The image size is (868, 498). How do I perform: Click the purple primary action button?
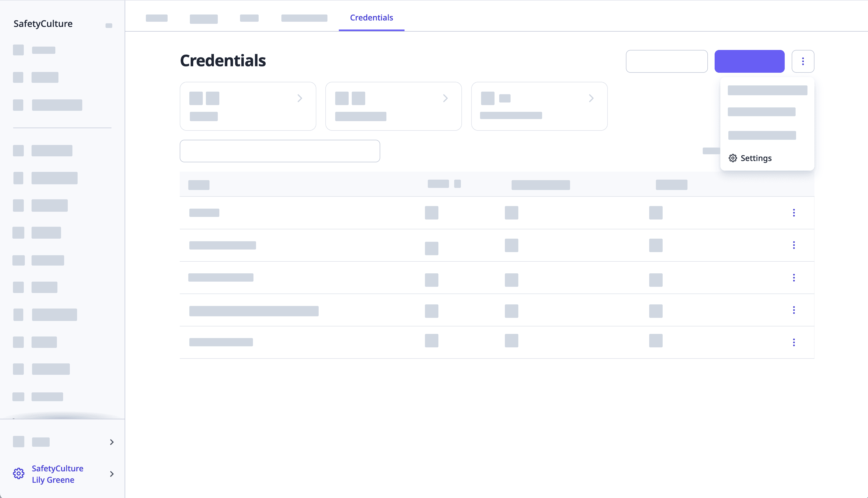(x=750, y=61)
